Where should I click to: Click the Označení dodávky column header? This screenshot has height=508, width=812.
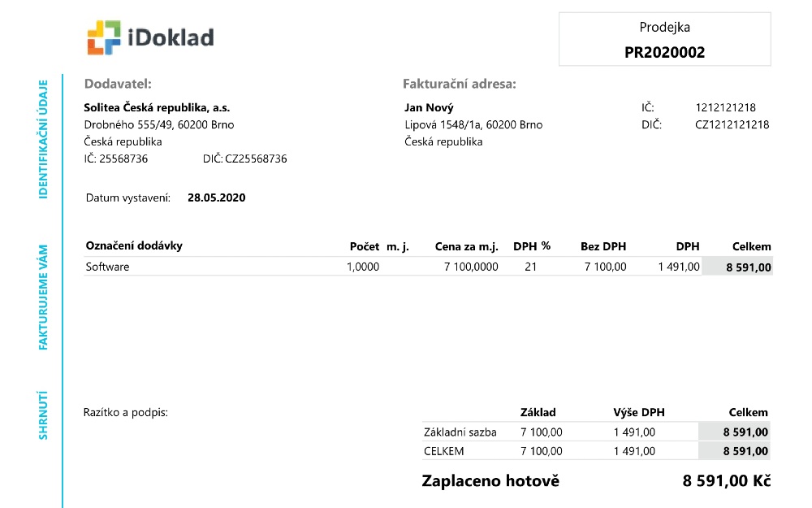point(134,245)
